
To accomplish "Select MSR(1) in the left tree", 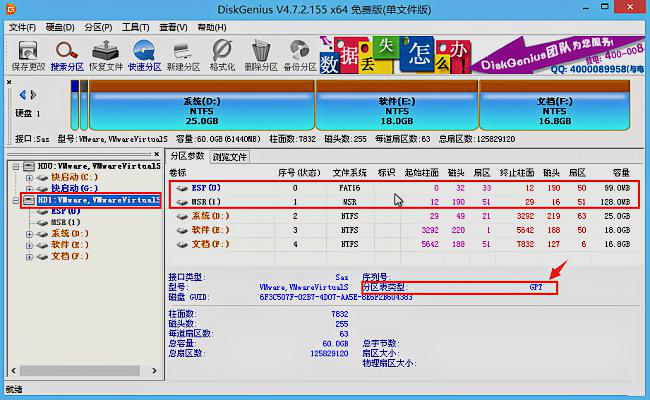I will [65, 223].
